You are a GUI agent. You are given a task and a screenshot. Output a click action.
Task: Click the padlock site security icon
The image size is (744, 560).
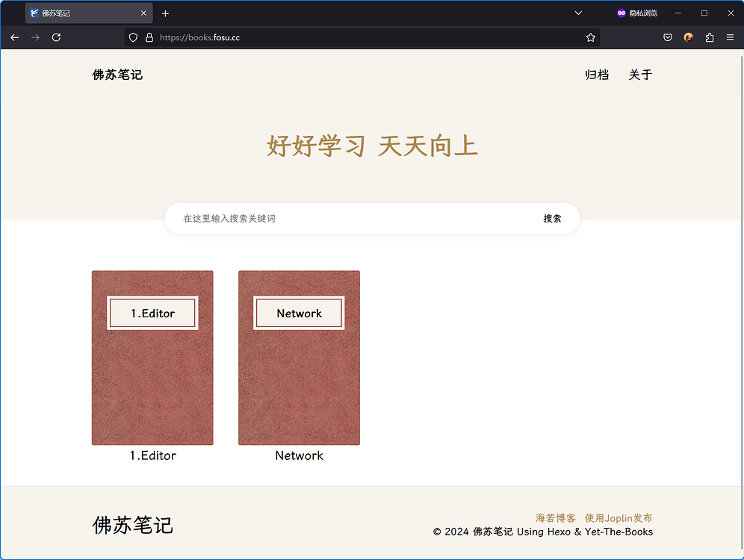pyautogui.click(x=149, y=37)
